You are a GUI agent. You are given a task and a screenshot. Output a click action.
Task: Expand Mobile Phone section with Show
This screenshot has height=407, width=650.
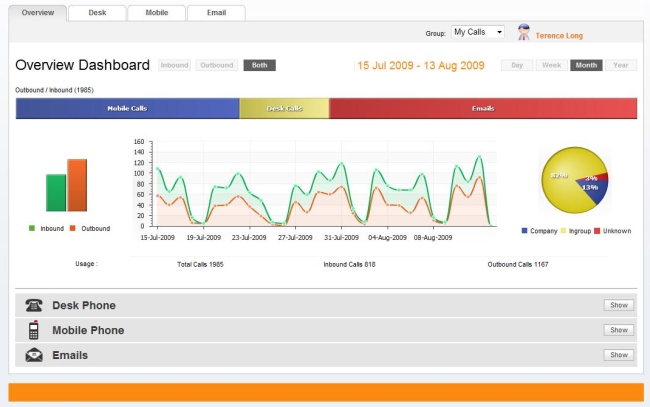[x=618, y=330]
